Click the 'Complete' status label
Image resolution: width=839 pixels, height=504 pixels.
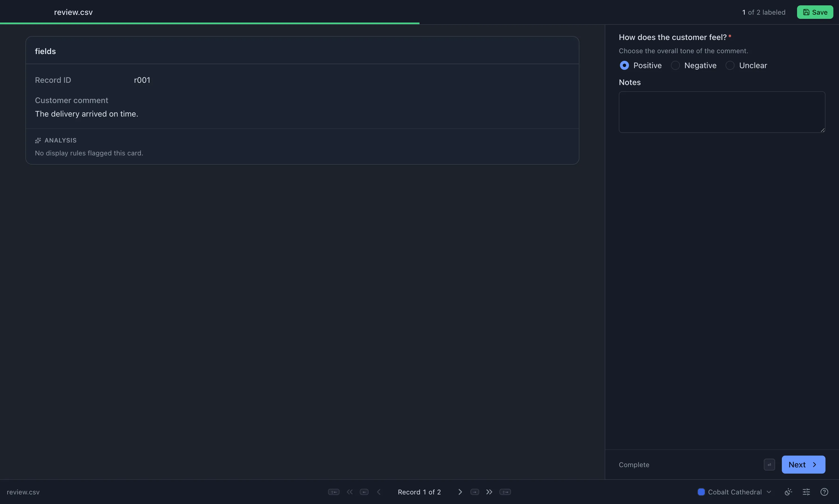coord(633,464)
